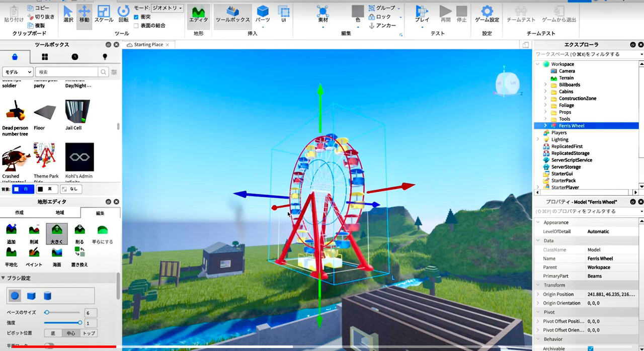
Task: Select the cube brush shape
Action: [31, 296]
